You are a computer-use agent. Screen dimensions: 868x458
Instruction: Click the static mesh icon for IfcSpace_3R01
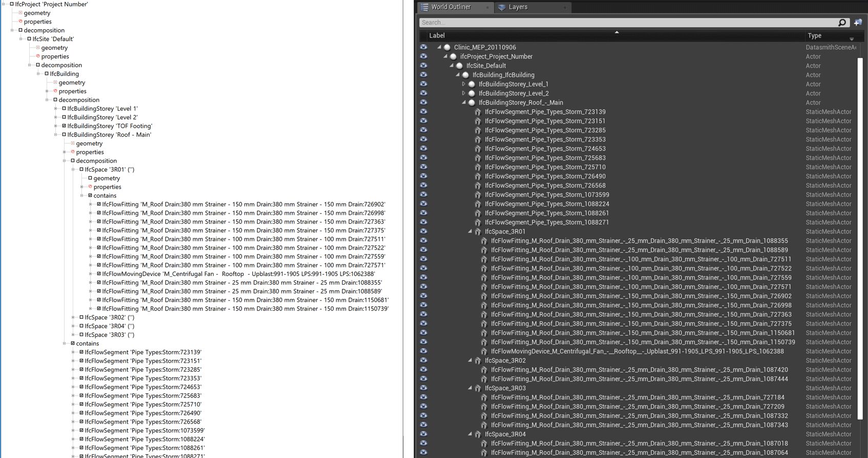(478, 232)
